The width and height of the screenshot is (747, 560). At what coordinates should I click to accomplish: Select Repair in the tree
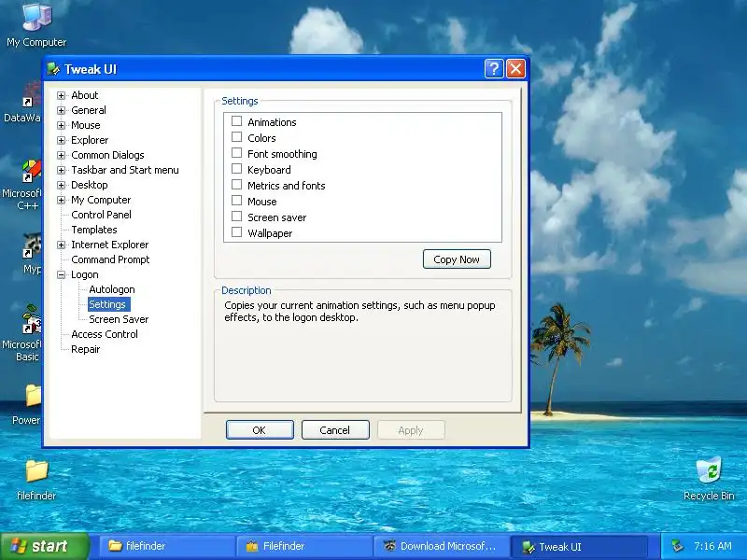[x=85, y=349]
